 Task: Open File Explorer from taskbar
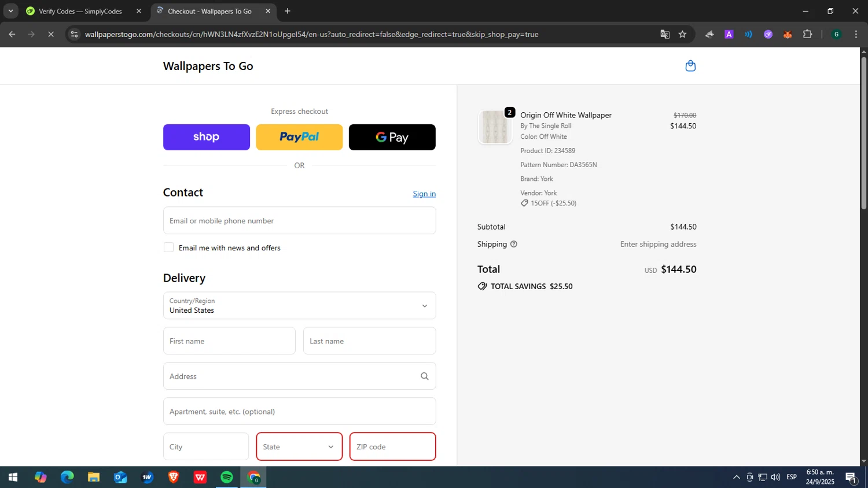coord(94,477)
